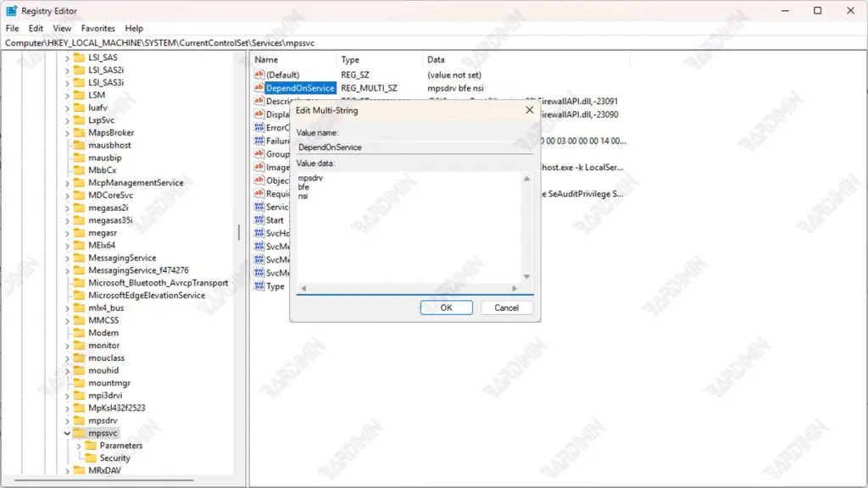Select the megasas35i key
This screenshot has width=868, height=488.
click(x=110, y=220)
